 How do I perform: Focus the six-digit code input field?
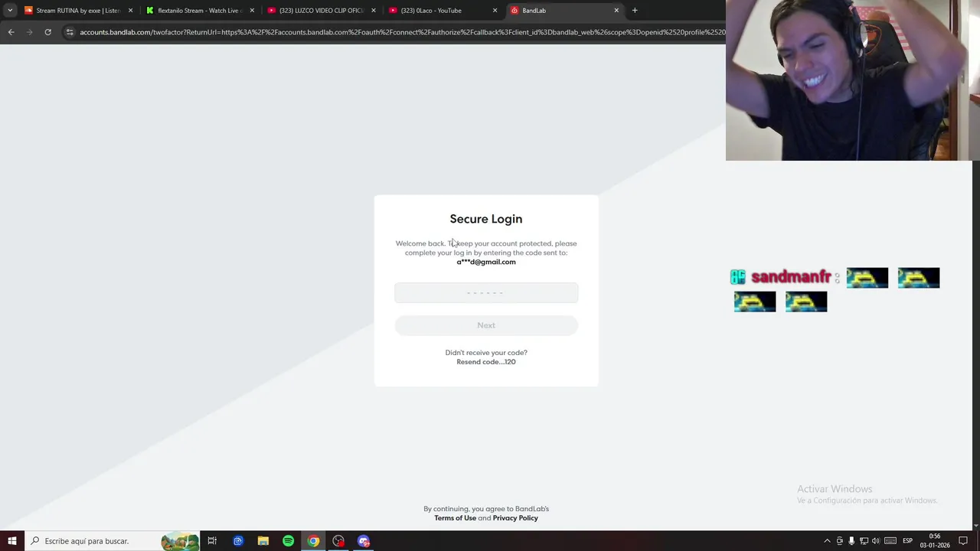[486, 292]
